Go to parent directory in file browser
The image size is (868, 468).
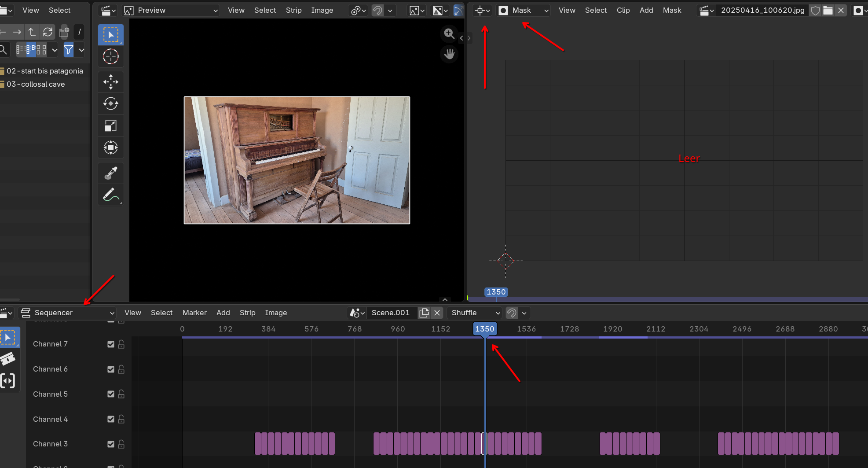click(x=32, y=32)
